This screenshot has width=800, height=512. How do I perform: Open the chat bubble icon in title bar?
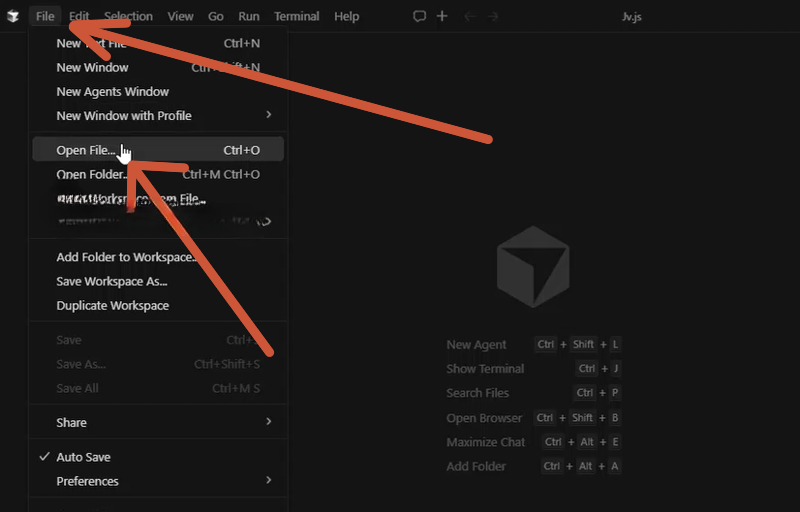coord(419,16)
